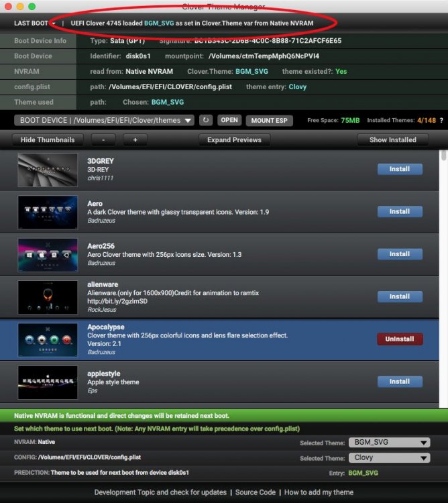Open the CONFIG Selected Theme Clovy dropdown

[x=389, y=458]
